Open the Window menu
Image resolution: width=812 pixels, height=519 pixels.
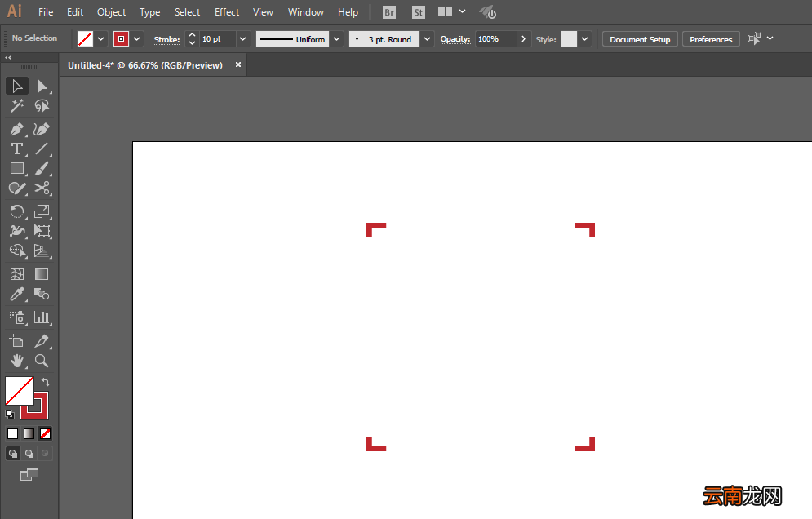[x=305, y=12]
